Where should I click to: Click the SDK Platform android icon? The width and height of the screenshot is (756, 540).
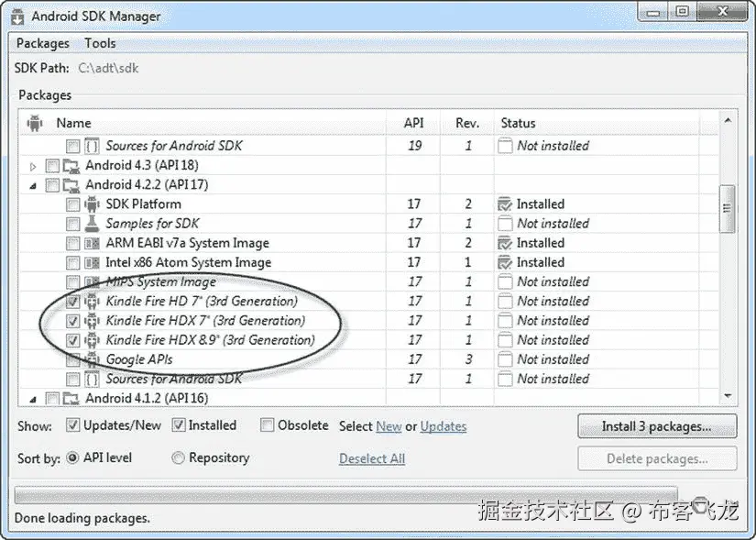click(x=92, y=204)
